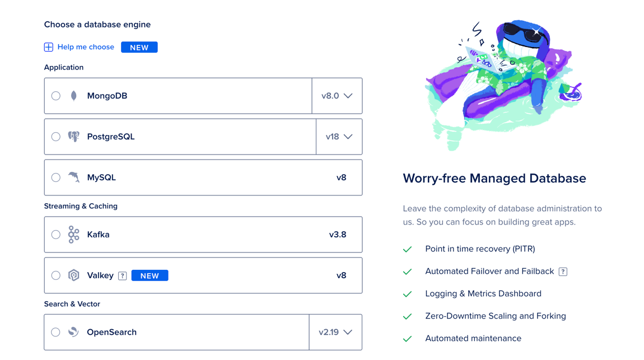
Task: Click the Kafka cluster icon
Action: [73, 234]
